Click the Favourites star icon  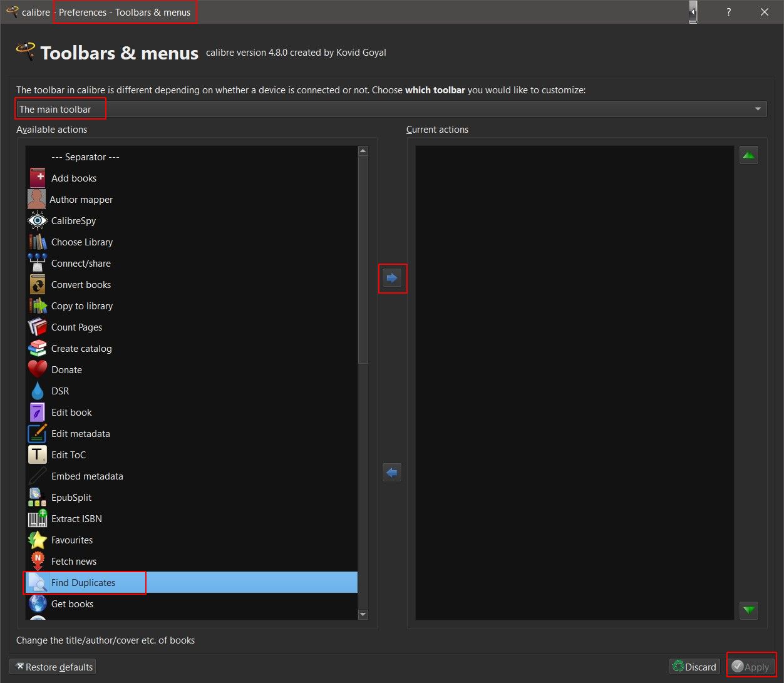(38, 540)
